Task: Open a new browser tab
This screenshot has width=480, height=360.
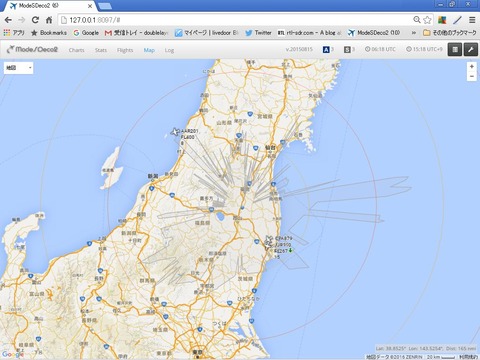Action: (105, 6)
